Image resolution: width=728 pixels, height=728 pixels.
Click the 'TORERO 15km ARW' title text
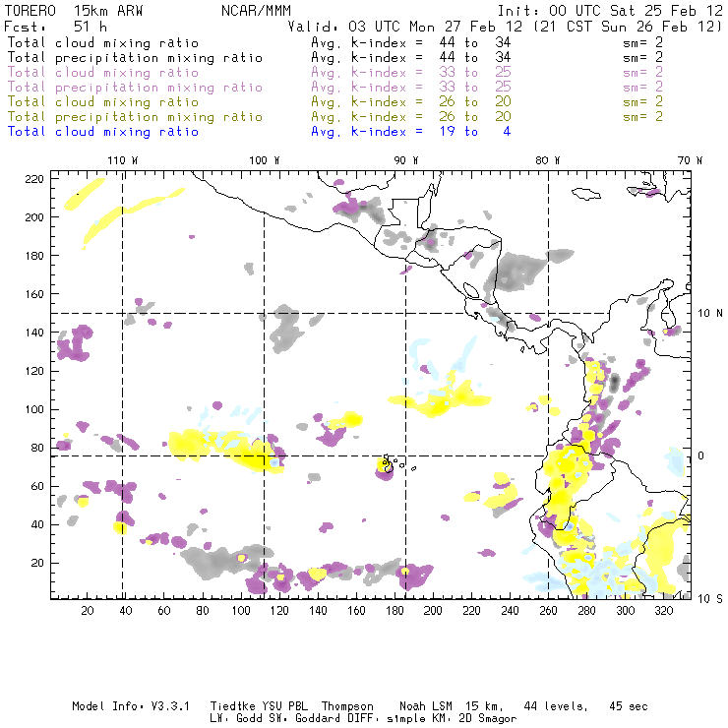click(x=74, y=11)
